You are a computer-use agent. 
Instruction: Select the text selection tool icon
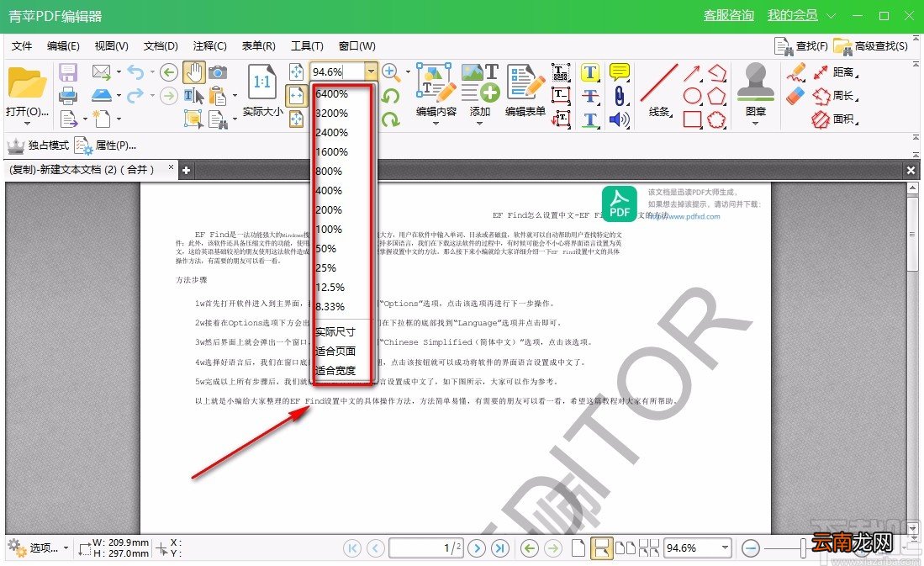tap(193, 95)
